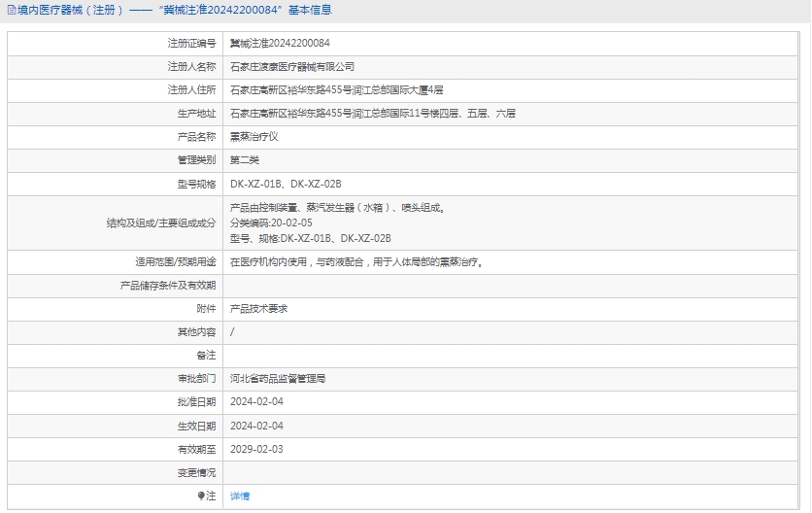Click the document icon before the page title

click(11, 11)
